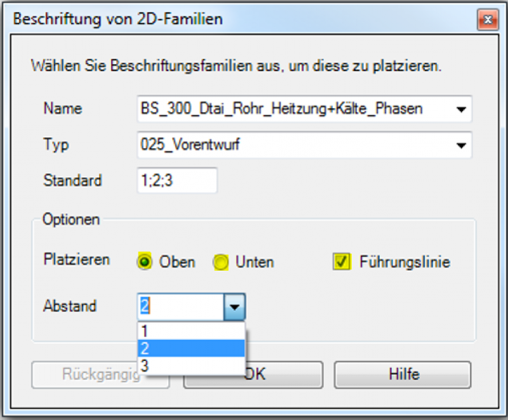Image resolution: width=508 pixels, height=420 pixels.
Task: Click the BS_300_Dtai_Rohr_Heizung+Kälte_Phasen name value
Action: point(281,109)
